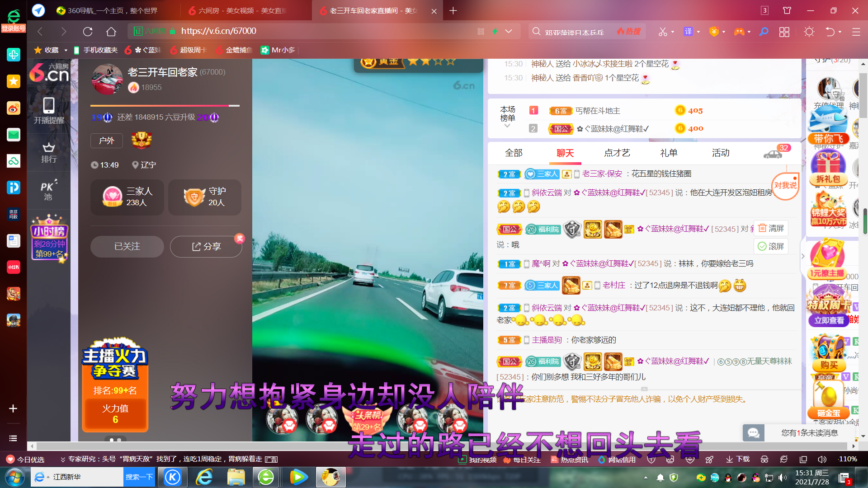Click the browser back arrow
The width and height of the screenshot is (868, 488).
(40, 31)
